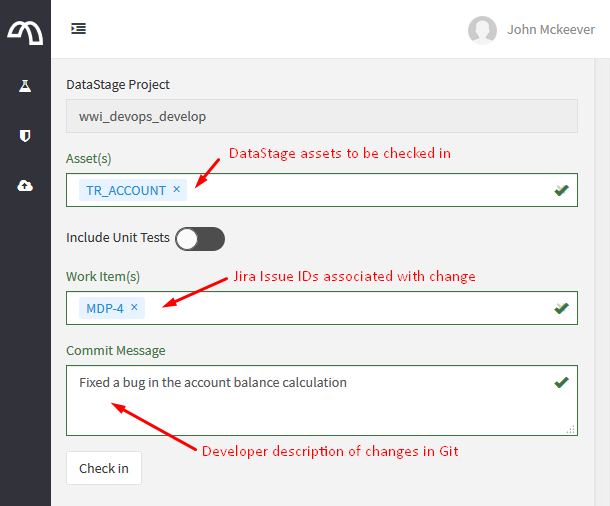Remove the MDP-4 work item tag
610x506 pixels.
click(134, 307)
